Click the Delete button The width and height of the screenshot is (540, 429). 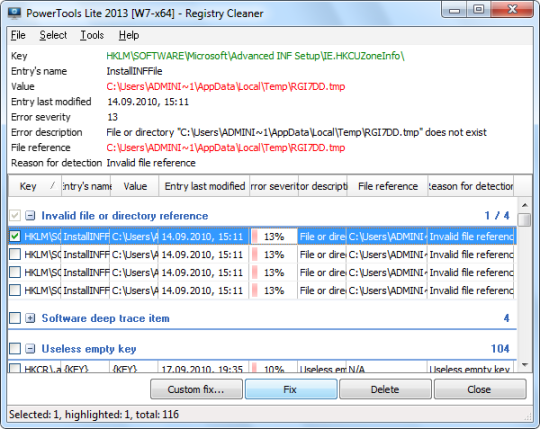click(385, 389)
